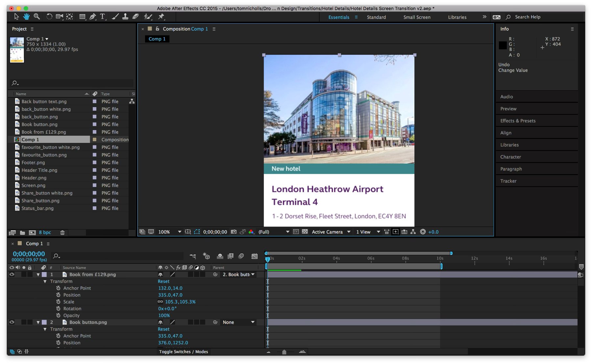Show more workspaces with double chevron
Viewport: 592px width, 364px height.
click(x=484, y=17)
